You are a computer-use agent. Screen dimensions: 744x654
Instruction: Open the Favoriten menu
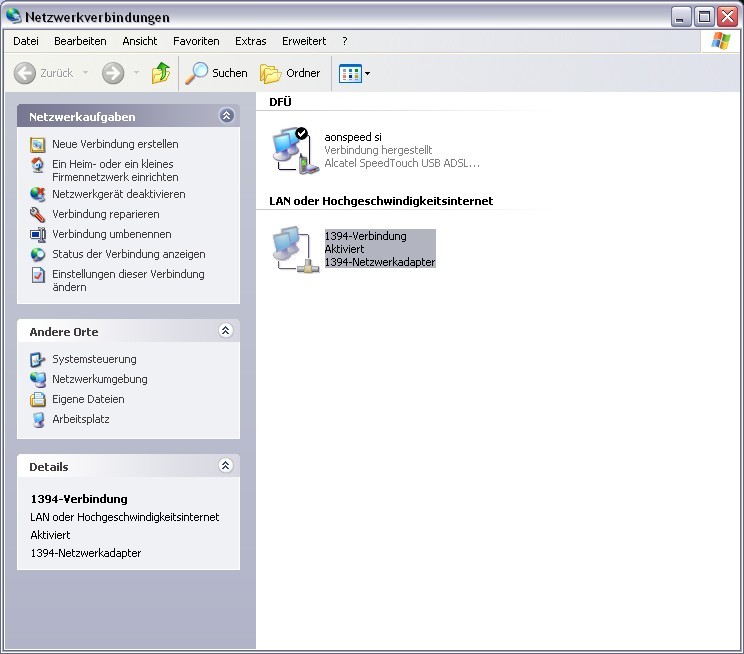(196, 41)
